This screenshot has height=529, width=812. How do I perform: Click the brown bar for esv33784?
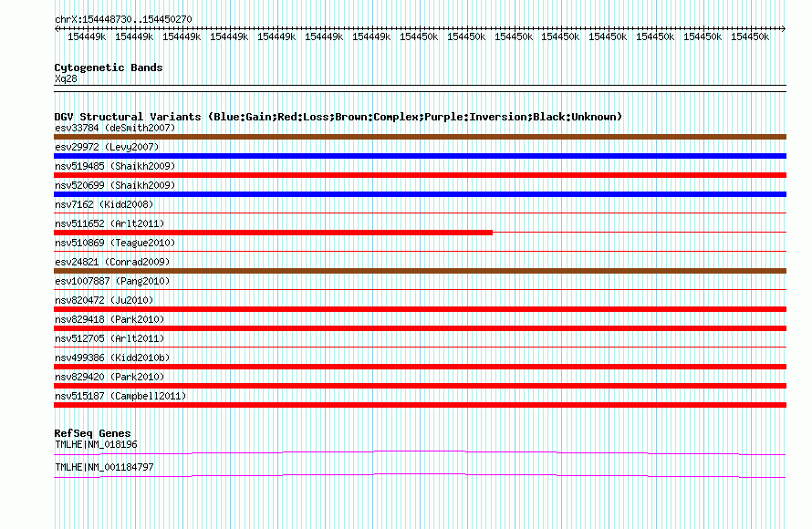420,137
